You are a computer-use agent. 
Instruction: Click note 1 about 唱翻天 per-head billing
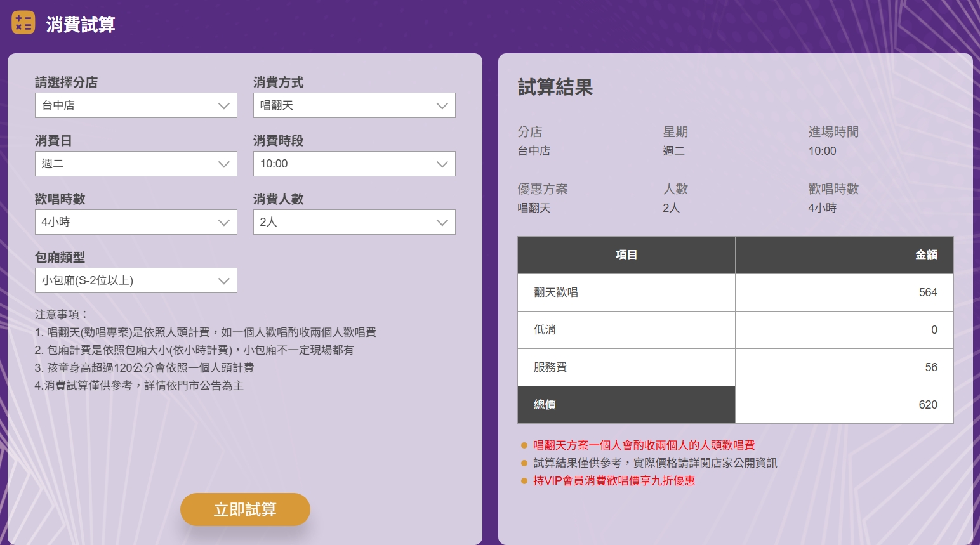[206, 332]
